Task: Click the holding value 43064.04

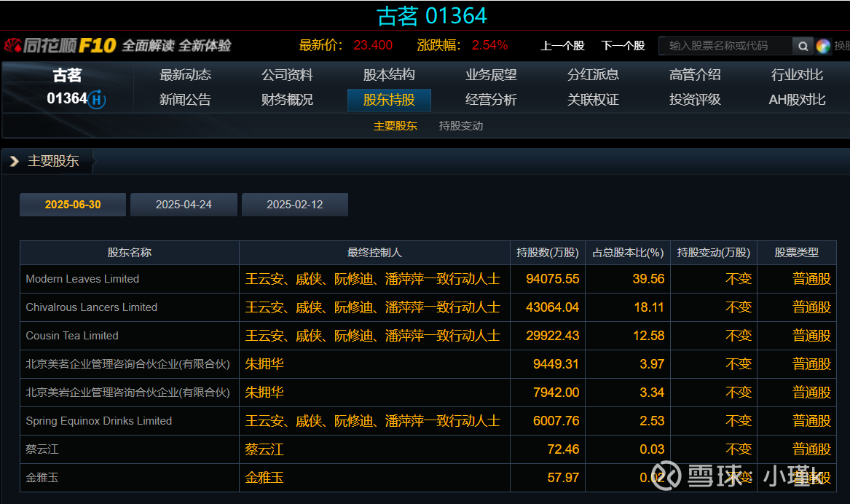Action: coord(552,307)
